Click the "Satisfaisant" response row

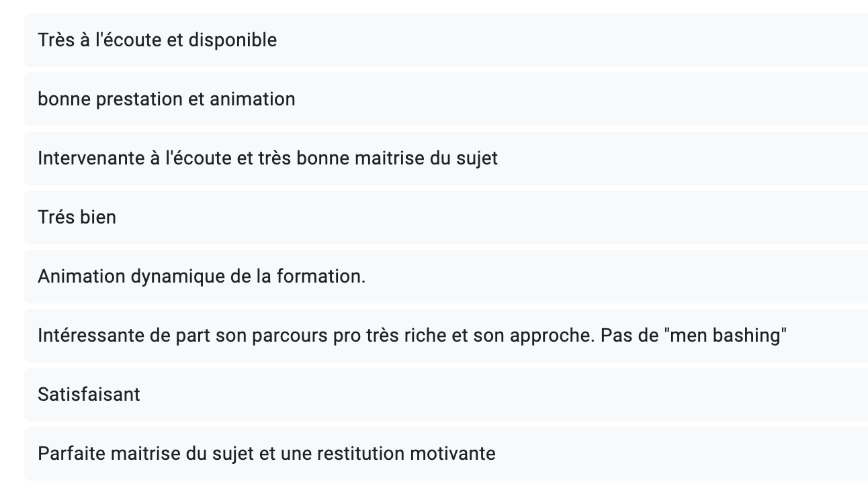pos(446,395)
